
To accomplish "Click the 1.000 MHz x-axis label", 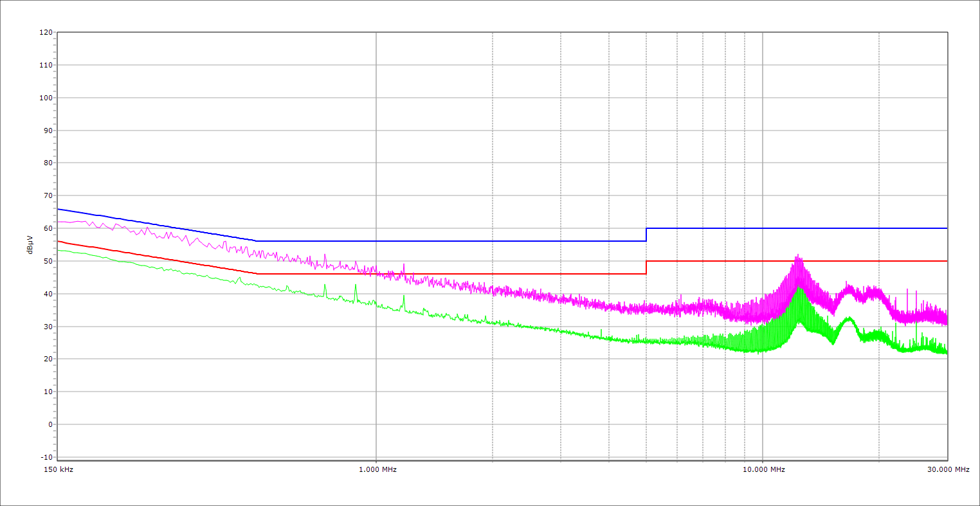I will click(376, 469).
